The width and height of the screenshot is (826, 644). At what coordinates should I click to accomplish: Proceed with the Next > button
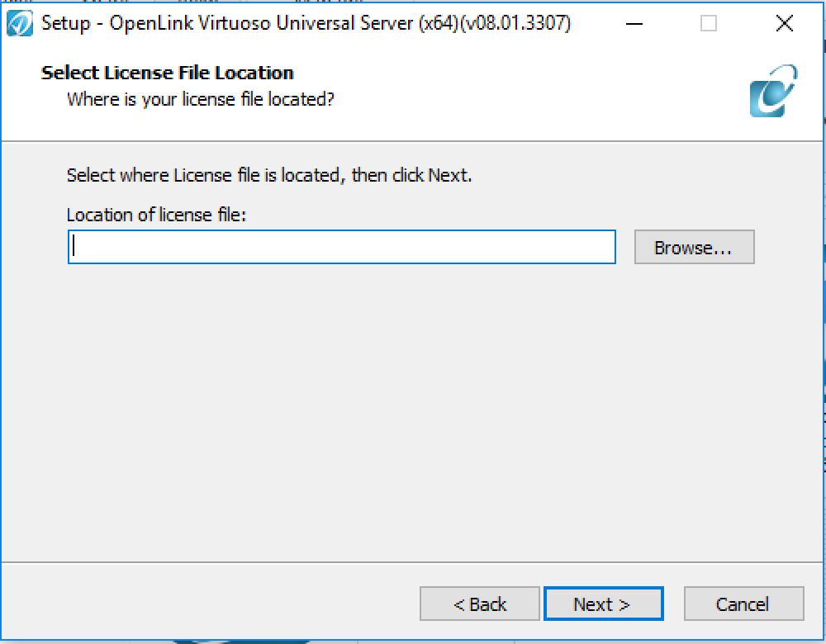tap(604, 604)
